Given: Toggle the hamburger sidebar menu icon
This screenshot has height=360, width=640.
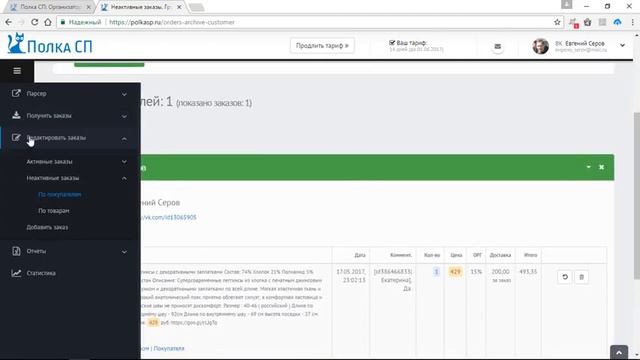Looking at the screenshot, I should [x=17, y=71].
